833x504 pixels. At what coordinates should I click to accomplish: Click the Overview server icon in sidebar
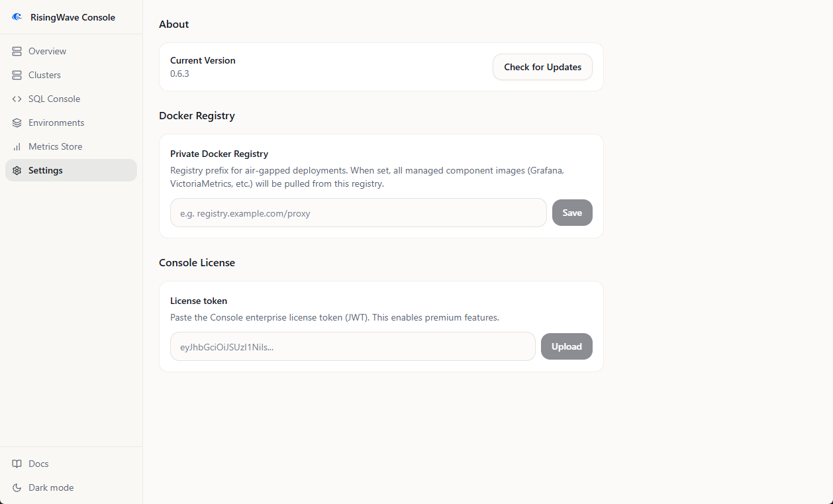click(17, 51)
